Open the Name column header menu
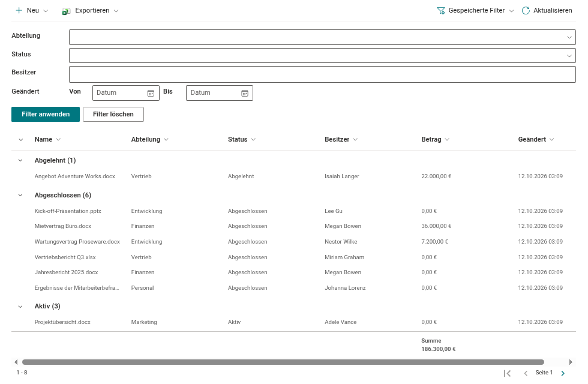Image resolution: width=588 pixels, height=384 pixels. pos(58,139)
